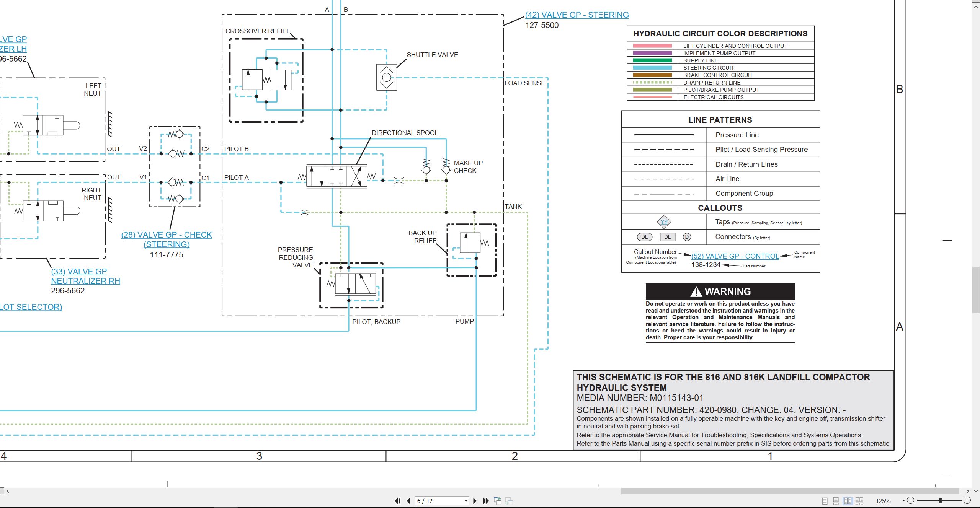Open the (28) VALVE GP - CHECK link
Viewport: 980px width, 508px height.
click(x=167, y=235)
